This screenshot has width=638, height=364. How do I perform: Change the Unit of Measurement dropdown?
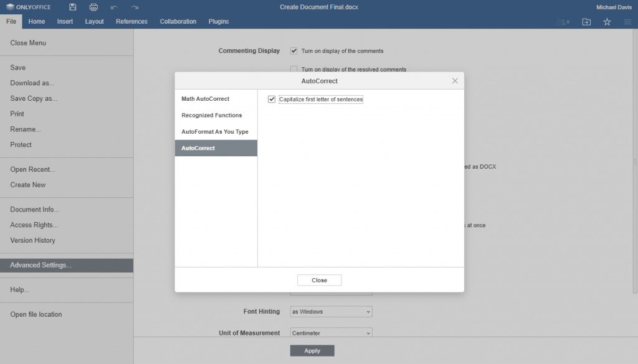click(x=330, y=333)
